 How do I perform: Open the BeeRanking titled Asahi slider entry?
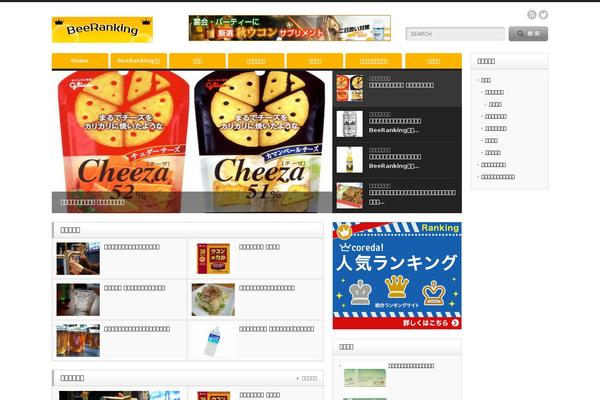[x=395, y=126]
